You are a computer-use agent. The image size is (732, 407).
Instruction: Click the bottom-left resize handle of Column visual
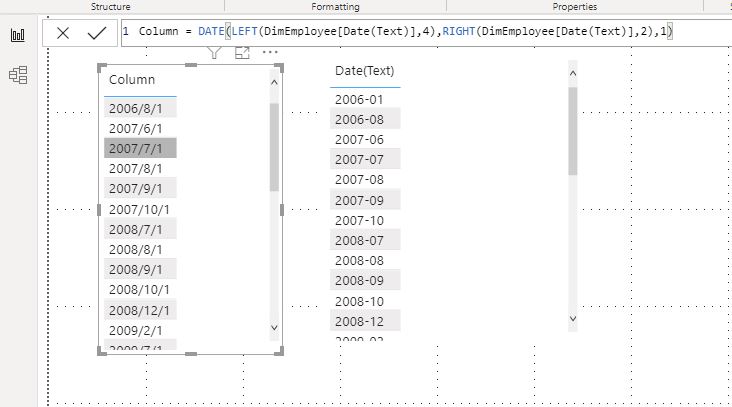click(101, 351)
